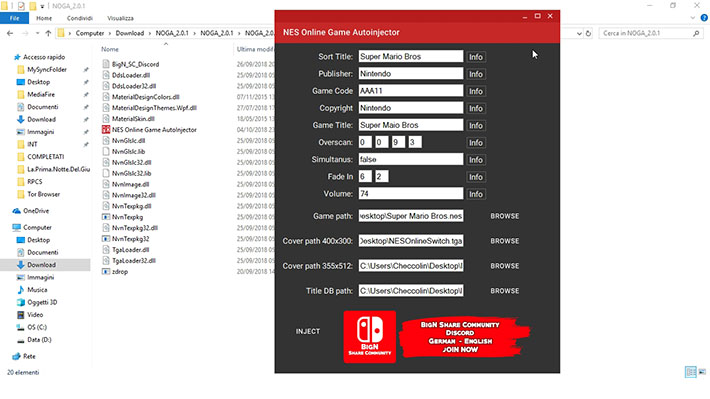710x399 pixels.
Task: Select Rete in navigation pane
Action: pyautogui.click(x=29, y=356)
